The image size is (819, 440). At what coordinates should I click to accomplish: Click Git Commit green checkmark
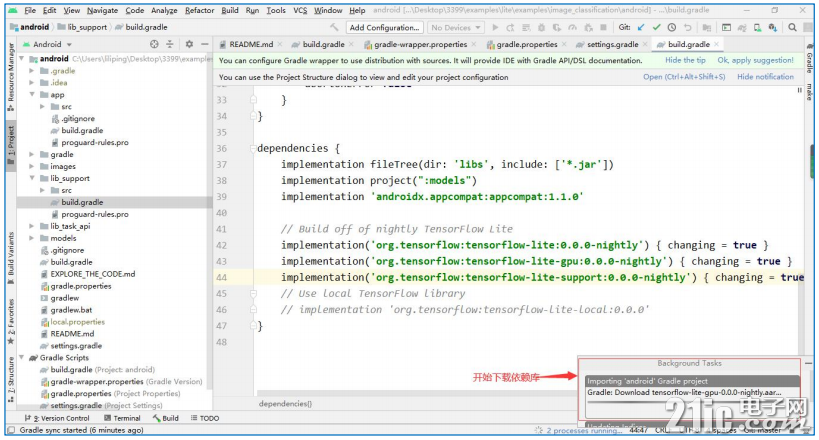(x=657, y=27)
